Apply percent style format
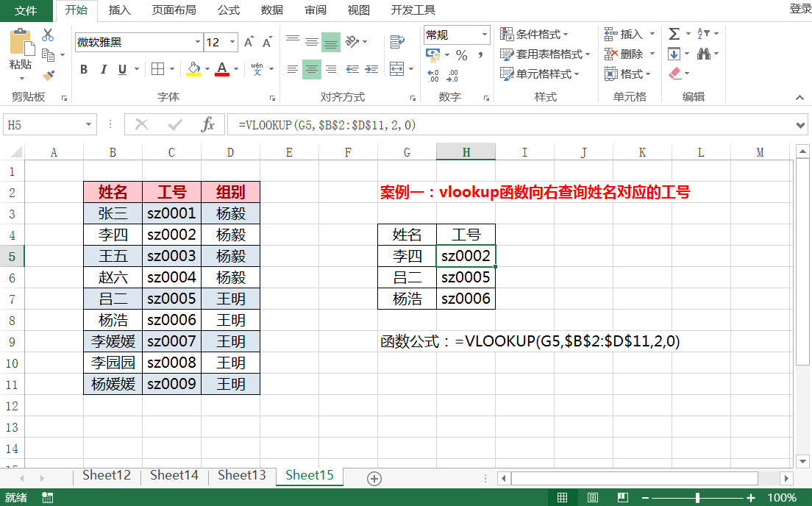The height and width of the screenshot is (506, 812). [461, 55]
